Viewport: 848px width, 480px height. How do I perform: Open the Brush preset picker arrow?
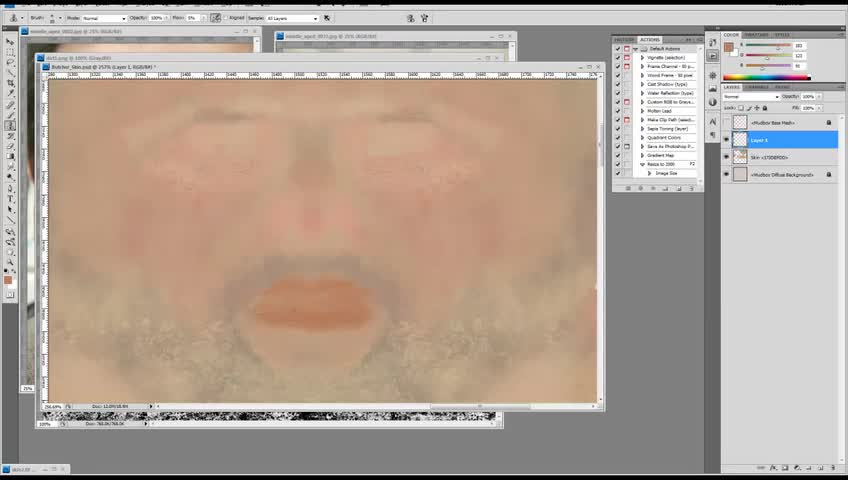[x=60, y=18]
